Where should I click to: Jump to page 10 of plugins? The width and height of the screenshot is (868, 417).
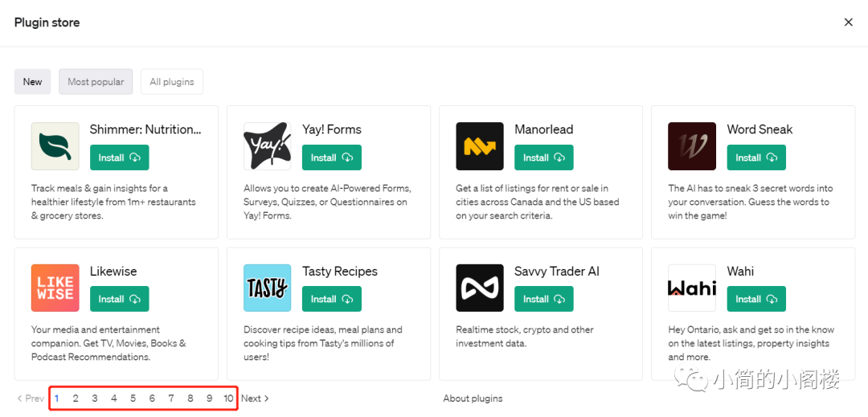(228, 399)
